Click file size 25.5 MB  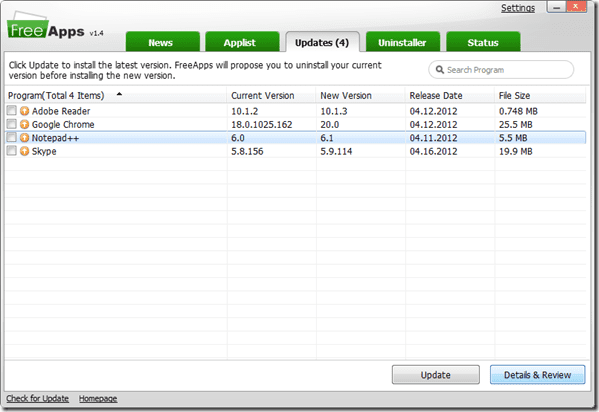tap(515, 125)
